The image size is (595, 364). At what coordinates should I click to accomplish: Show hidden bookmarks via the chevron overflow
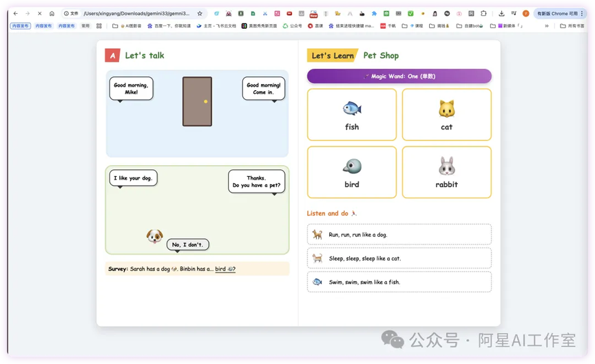coord(547,26)
